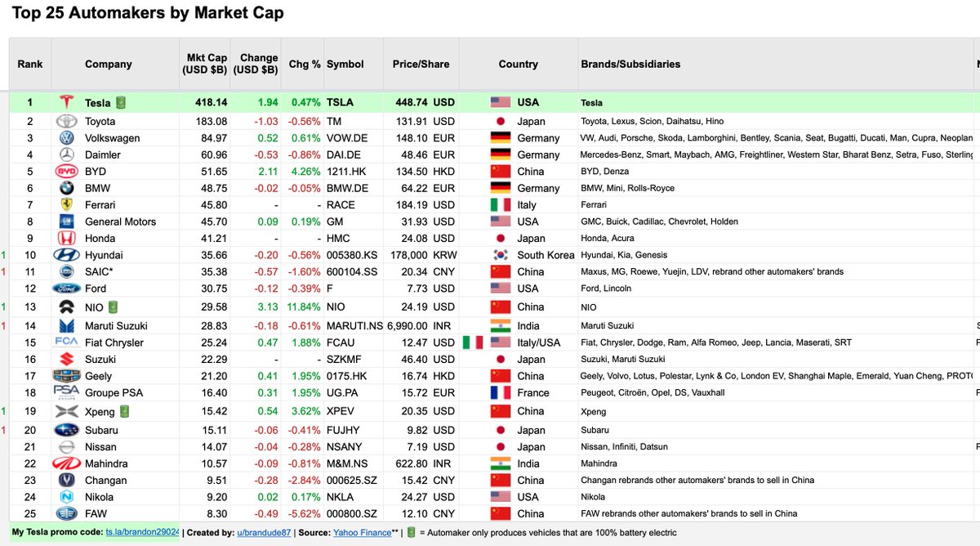
Task: Click the Mahindra logo icon
Action: click(x=66, y=463)
